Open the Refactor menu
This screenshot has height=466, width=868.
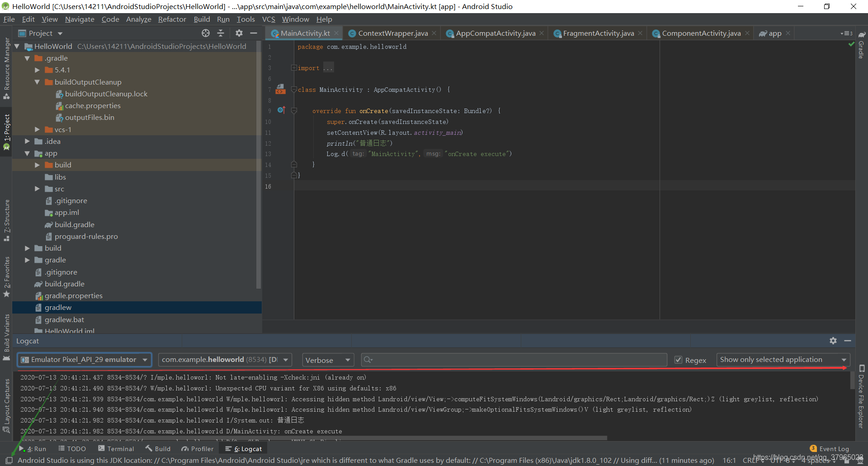coord(172,19)
